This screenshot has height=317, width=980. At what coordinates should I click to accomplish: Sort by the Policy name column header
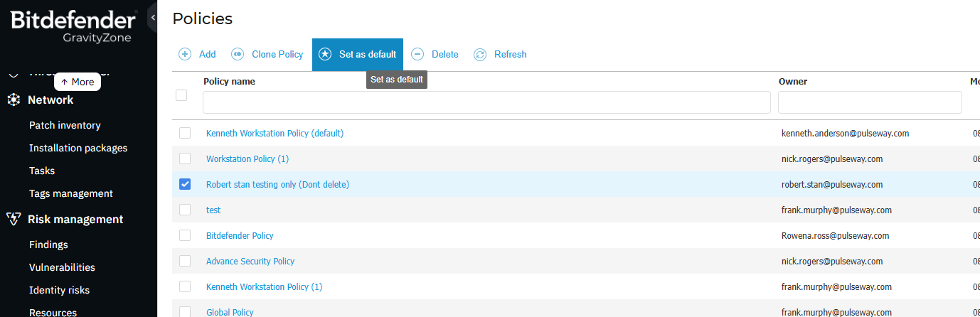coord(229,81)
